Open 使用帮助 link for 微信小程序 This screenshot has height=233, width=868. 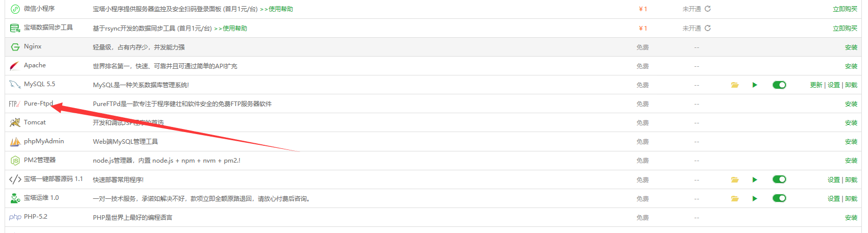coord(281,9)
